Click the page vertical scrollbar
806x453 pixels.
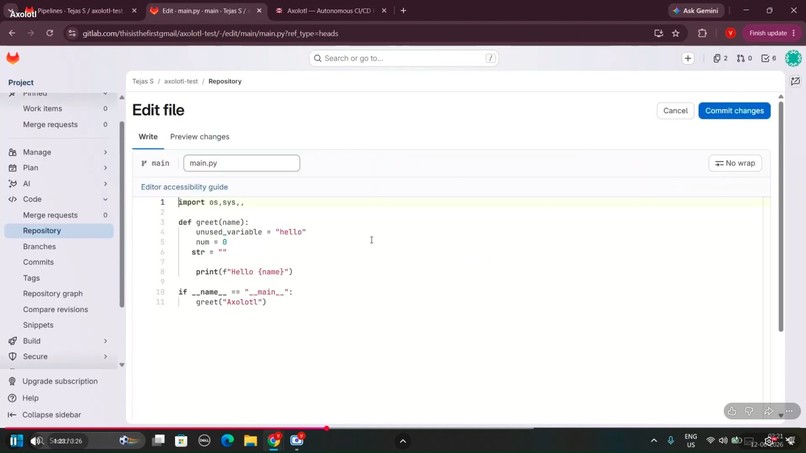(781, 216)
